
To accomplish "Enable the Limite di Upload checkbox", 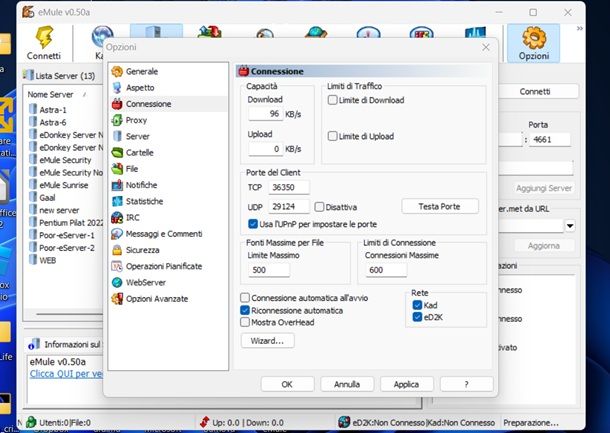I will (x=332, y=136).
